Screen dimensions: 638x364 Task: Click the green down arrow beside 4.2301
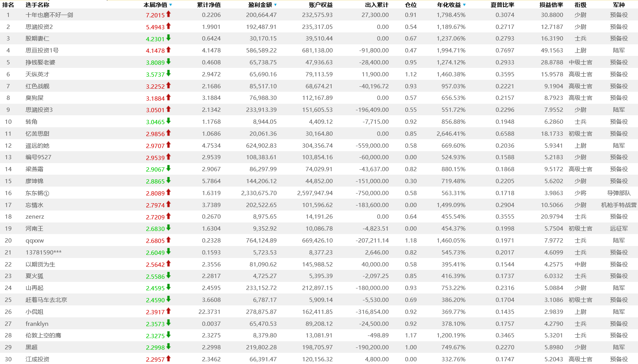168,38
